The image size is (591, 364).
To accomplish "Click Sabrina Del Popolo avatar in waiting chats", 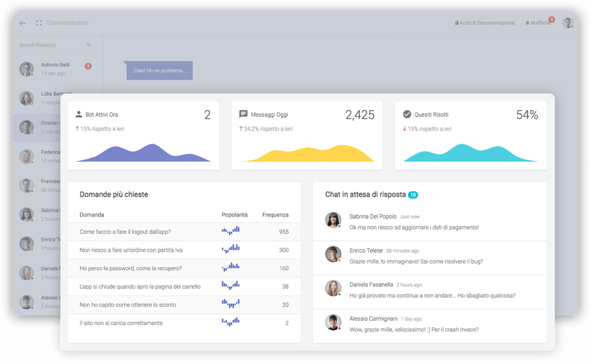I will [333, 220].
